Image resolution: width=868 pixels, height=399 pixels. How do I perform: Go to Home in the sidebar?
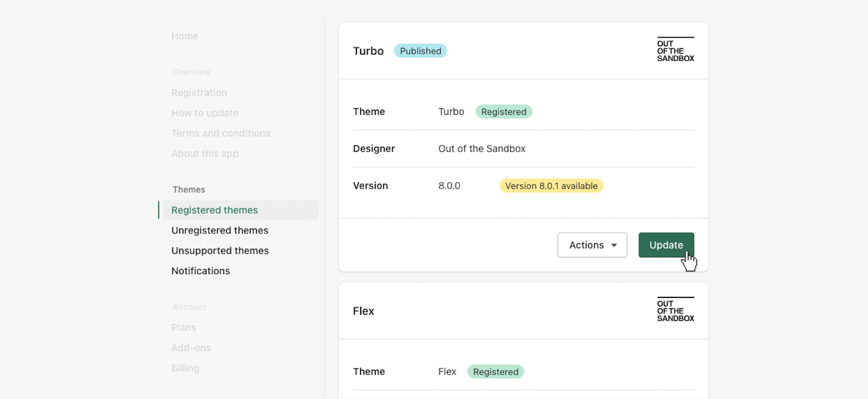[x=185, y=36]
